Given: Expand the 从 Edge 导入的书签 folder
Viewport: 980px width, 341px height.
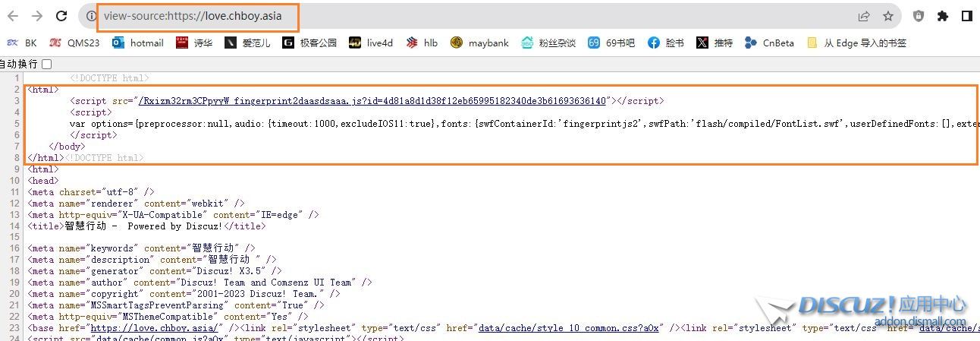Looking at the screenshot, I should tap(857, 43).
